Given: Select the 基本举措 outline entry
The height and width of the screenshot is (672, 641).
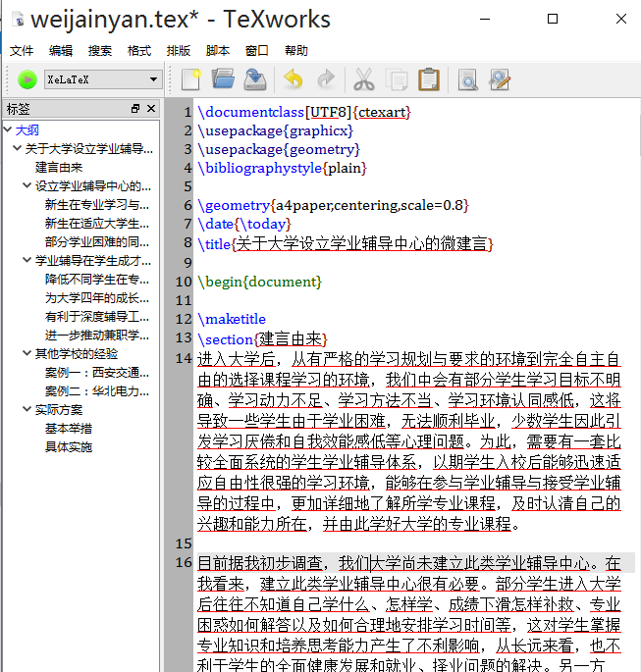Looking at the screenshot, I should pyautogui.click(x=69, y=428).
